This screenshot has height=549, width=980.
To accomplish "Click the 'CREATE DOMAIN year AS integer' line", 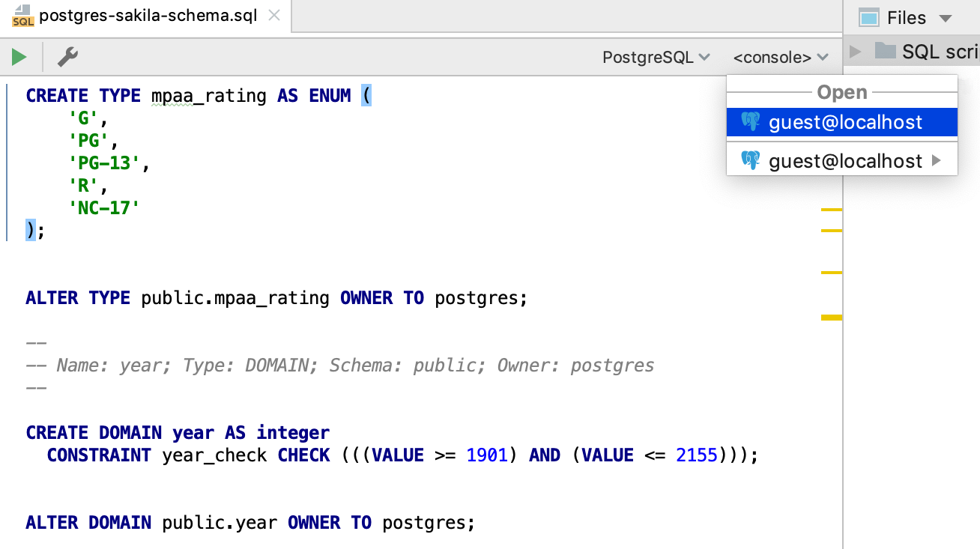I will pos(178,433).
